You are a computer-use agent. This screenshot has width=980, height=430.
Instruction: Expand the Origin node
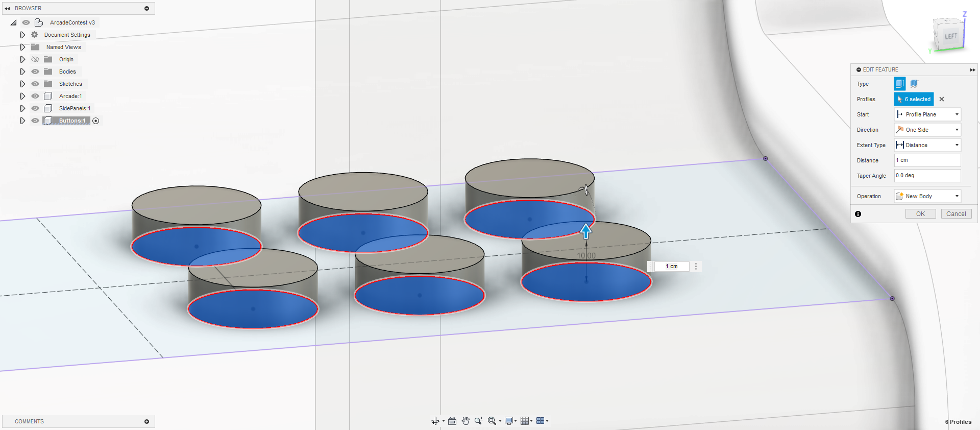[x=22, y=59]
